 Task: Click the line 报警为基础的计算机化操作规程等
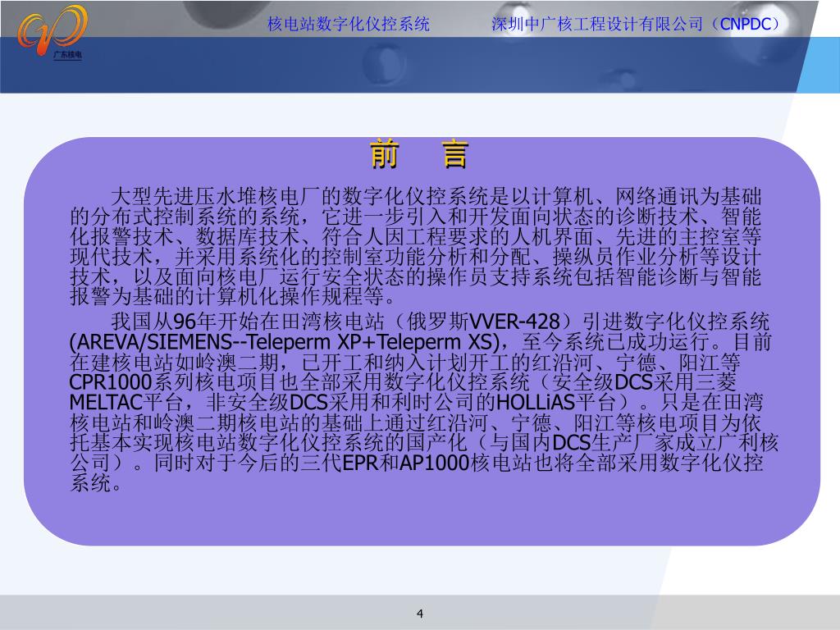(234, 296)
